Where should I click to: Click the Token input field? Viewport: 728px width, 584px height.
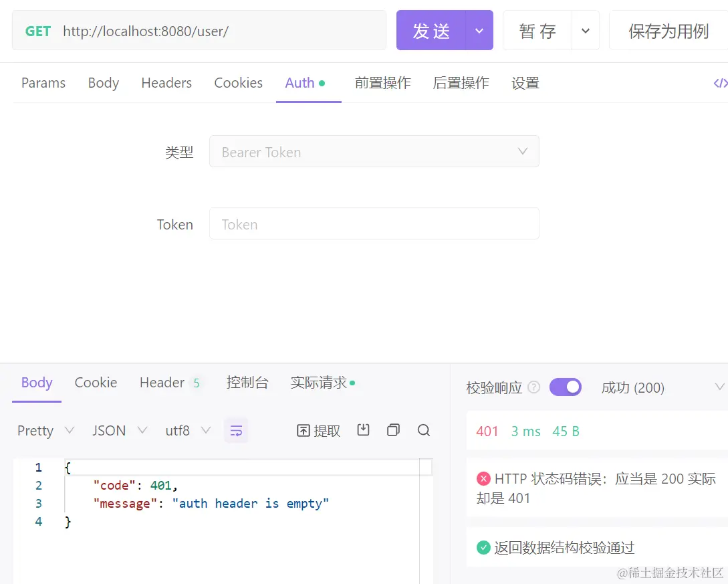374,224
